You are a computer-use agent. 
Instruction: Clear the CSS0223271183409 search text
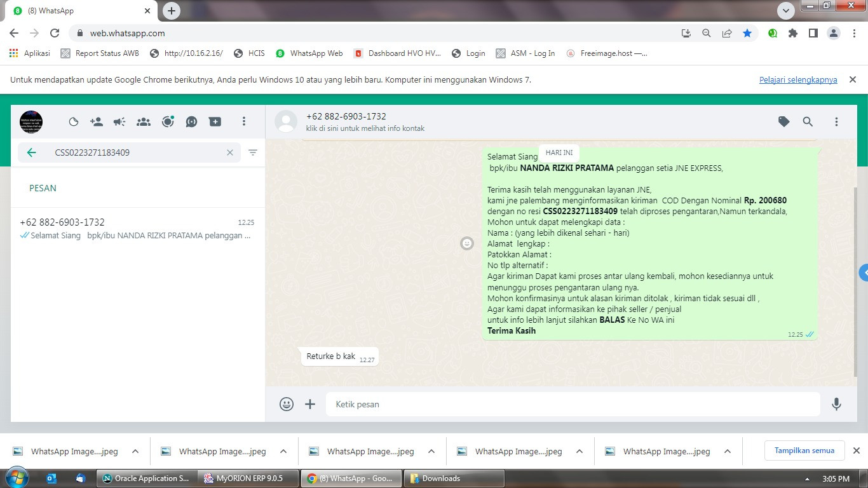pos(230,152)
